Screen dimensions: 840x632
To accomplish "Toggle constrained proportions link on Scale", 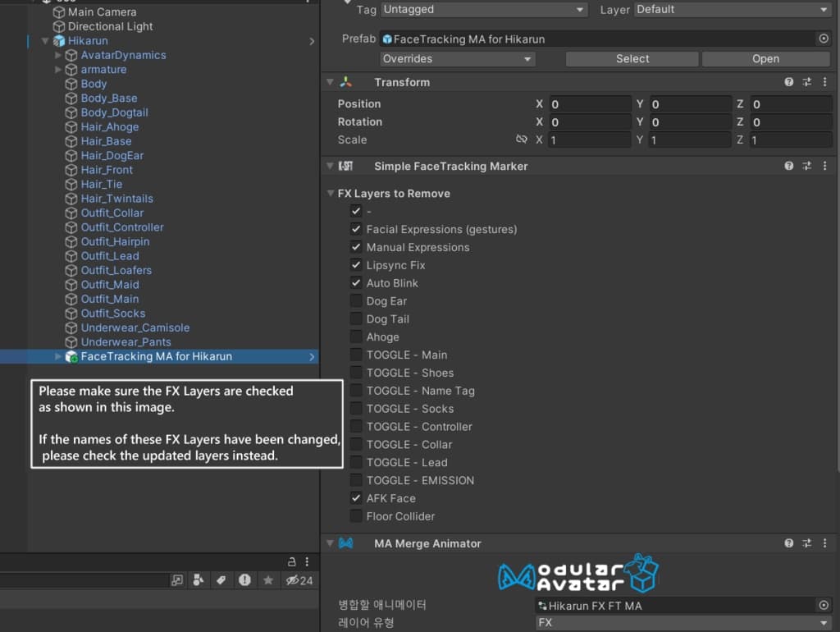I will click(x=521, y=140).
